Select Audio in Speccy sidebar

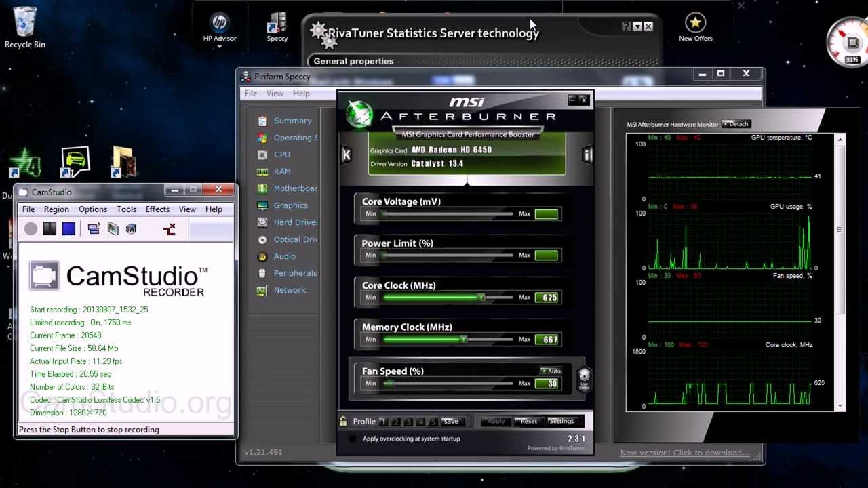(276, 256)
